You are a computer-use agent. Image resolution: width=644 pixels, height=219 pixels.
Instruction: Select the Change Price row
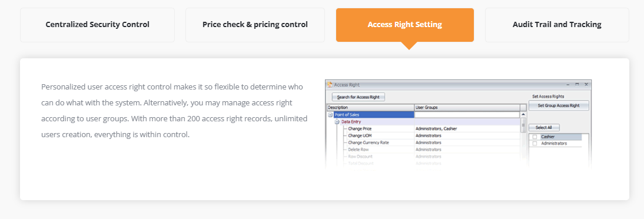(423, 128)
